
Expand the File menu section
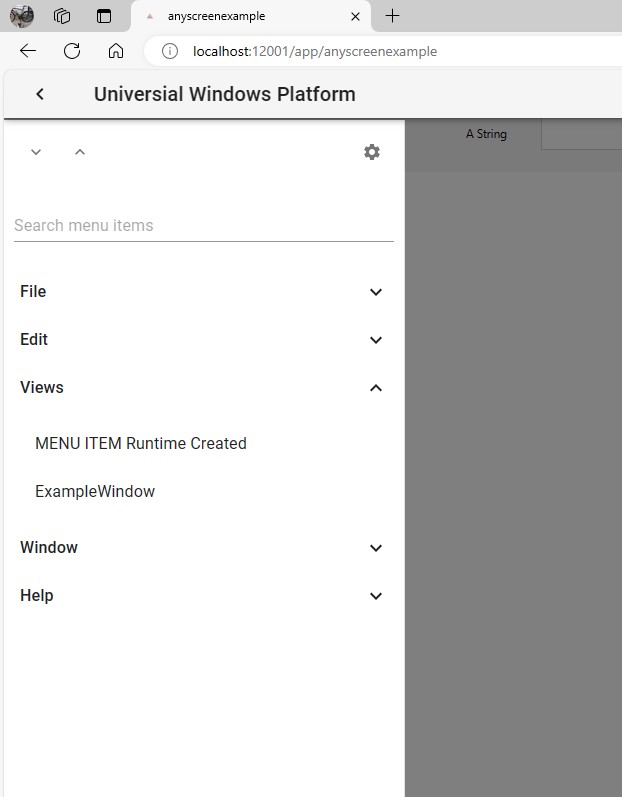click(x=376, y=292)
